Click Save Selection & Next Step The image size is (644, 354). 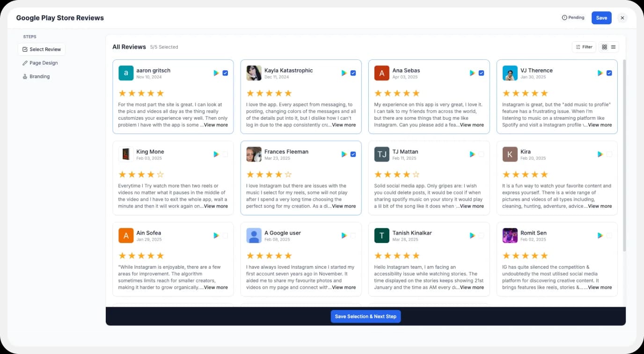click(x=366, y=316)
